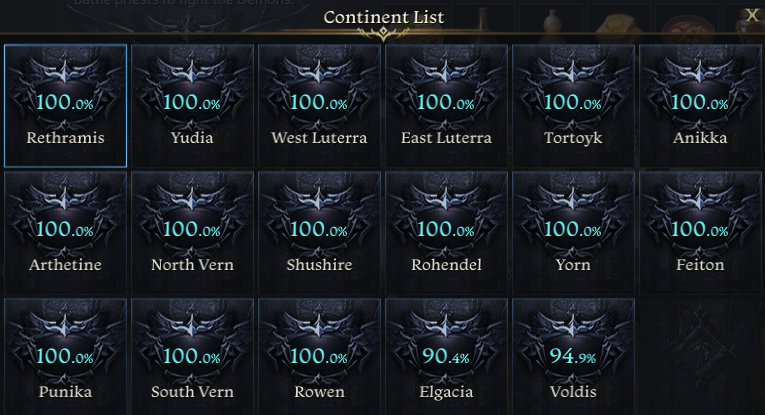Click the Elgacia name label

coord(446,392)
